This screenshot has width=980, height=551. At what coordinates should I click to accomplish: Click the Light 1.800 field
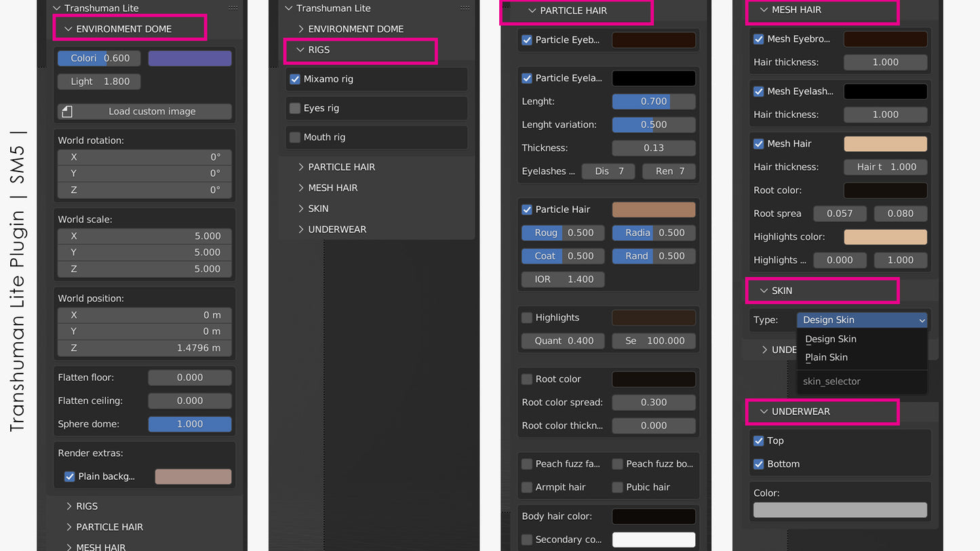click(x=99, y=81)
